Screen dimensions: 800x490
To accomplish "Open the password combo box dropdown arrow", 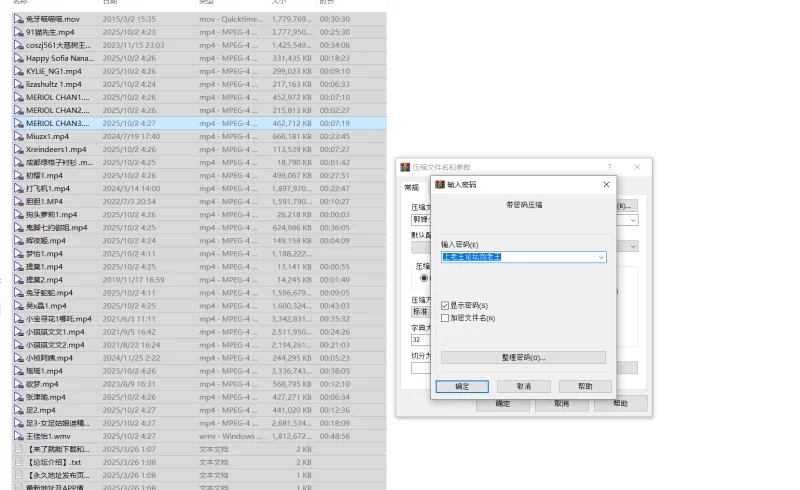I will click(600, 257).
